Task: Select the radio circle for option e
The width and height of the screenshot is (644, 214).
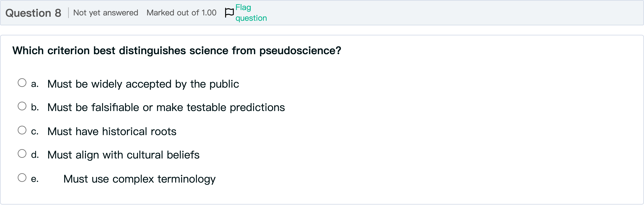Action: pyautogui.click(x=22, y=177)
